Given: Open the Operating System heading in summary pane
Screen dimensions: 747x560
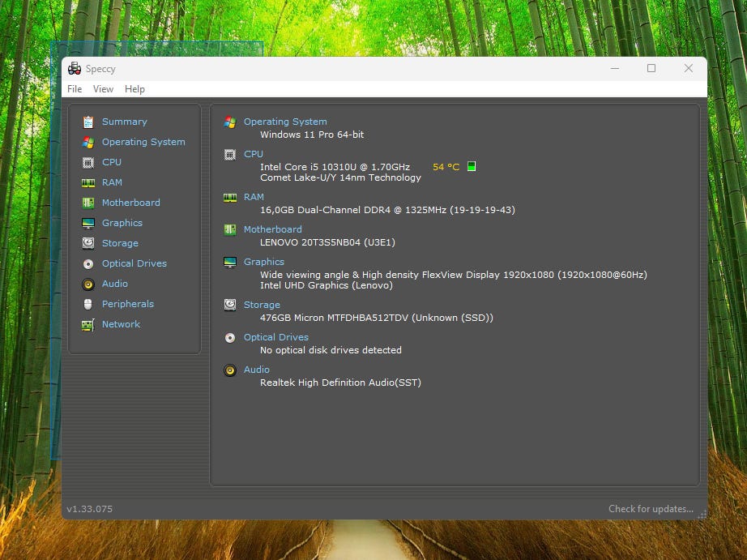Looking at the screenshot, I should pyautogui.click(x=285, y=122).
